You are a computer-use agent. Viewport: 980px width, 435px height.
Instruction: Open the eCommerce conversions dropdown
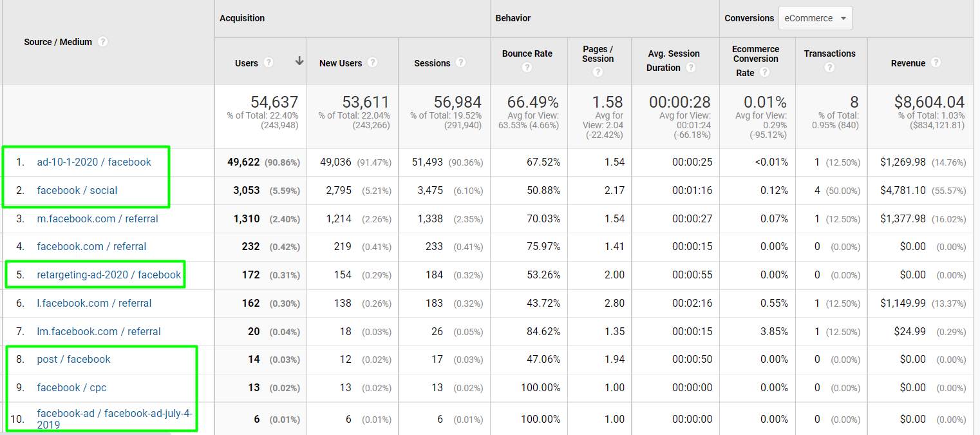coord(815,18)
